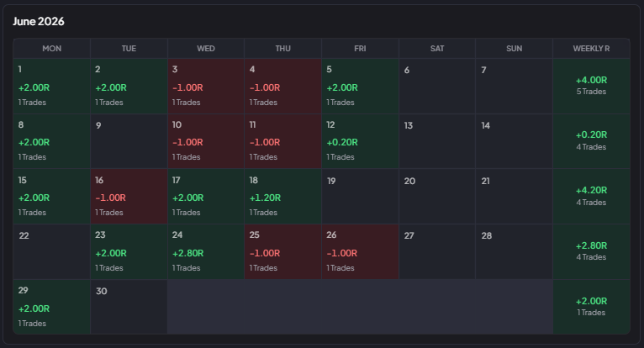Click the June 2026 title
This screenshot has height=348, width=644.
tap(39, 21)
